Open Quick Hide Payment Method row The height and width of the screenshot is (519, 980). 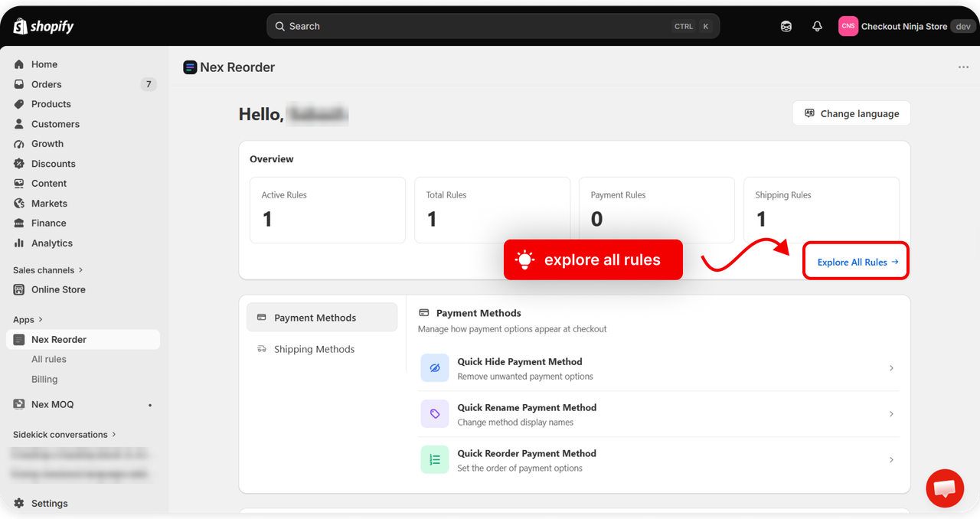658,368
